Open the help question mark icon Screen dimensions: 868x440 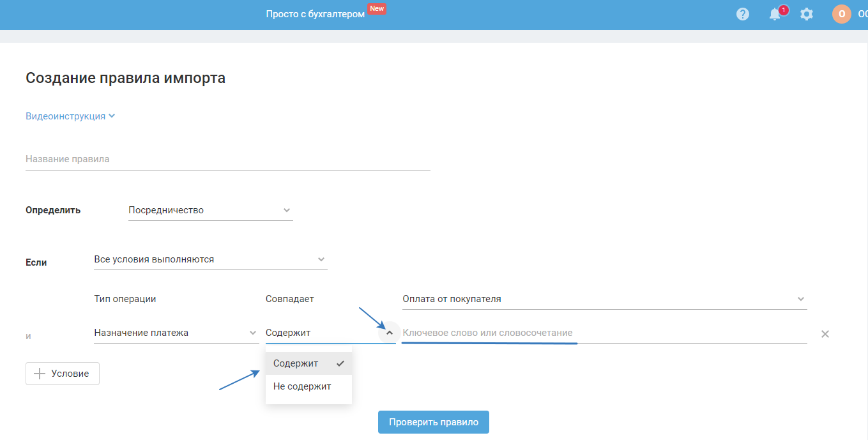click(742, 14)
